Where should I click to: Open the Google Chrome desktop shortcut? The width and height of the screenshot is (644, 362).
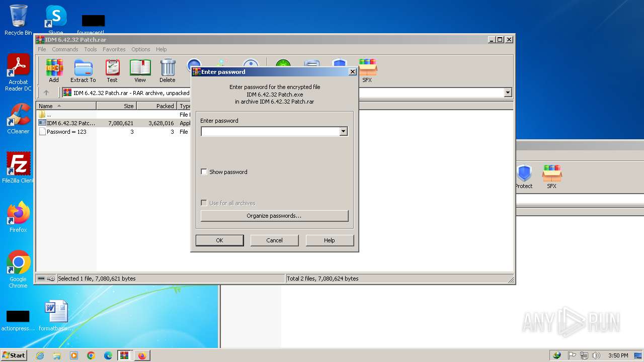pos(18,269)
